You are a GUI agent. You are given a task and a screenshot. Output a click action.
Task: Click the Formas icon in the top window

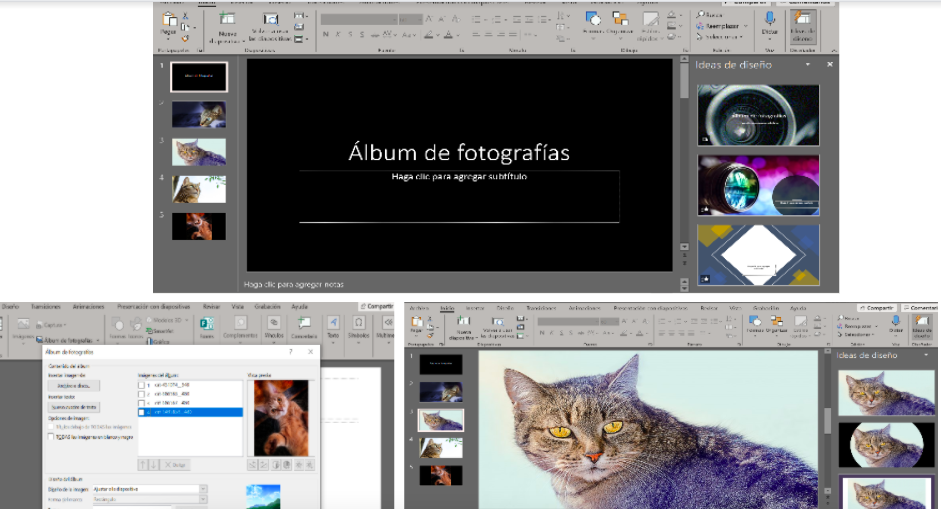(593, 19)
